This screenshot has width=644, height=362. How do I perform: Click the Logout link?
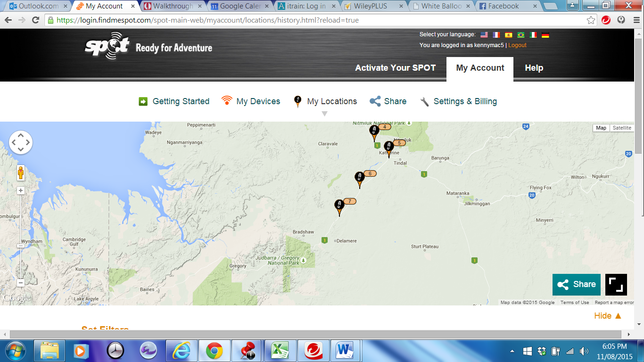point(517,45)
